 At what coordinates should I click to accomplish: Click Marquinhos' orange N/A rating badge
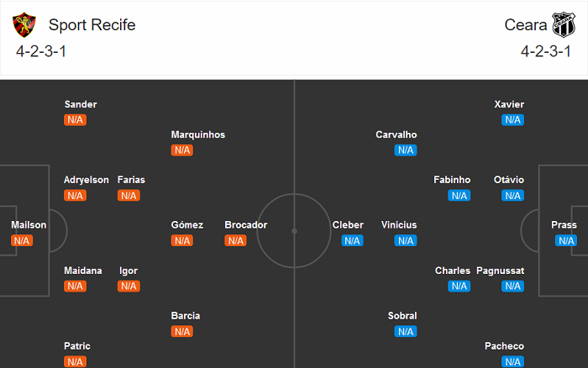[181, 150]
